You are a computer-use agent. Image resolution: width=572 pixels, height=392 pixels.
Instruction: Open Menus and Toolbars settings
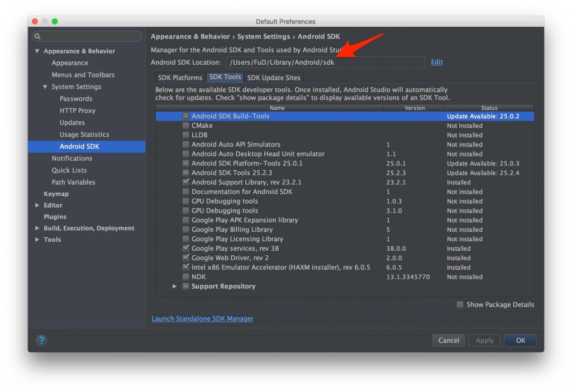pos(83,75)
